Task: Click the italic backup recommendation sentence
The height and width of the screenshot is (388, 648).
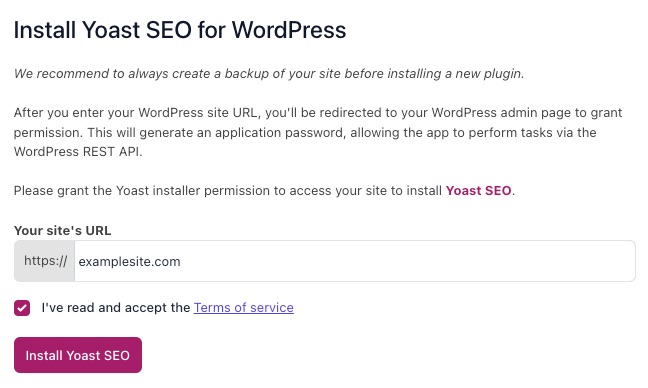Action: tap(269, 74)
